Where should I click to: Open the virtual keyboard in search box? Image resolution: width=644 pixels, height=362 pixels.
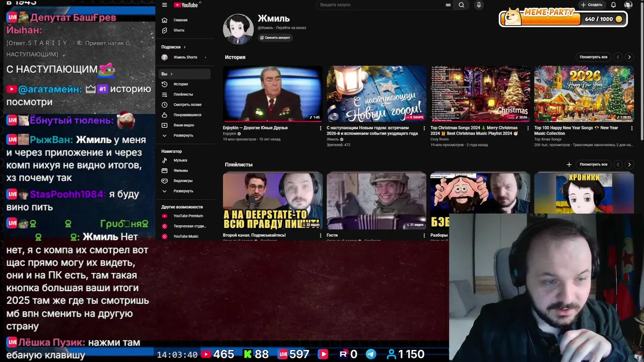pyautogui.click(x=448, y=5)
